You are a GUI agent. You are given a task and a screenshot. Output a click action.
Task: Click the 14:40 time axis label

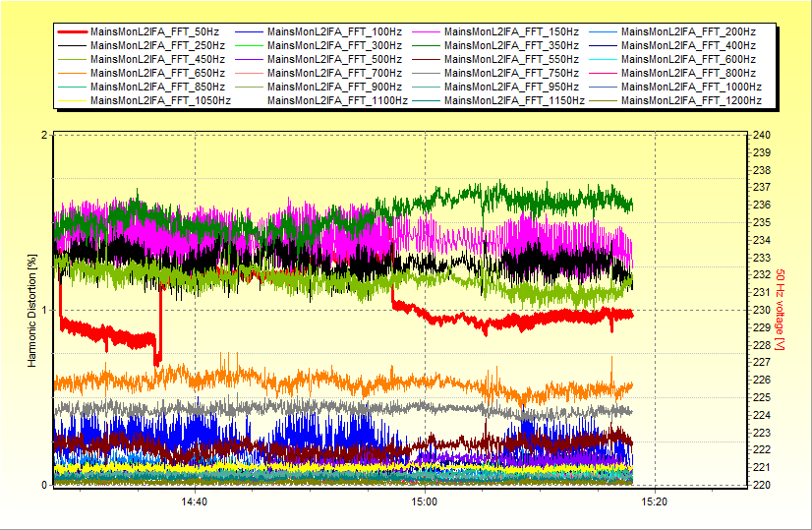(x=195, y=501)
